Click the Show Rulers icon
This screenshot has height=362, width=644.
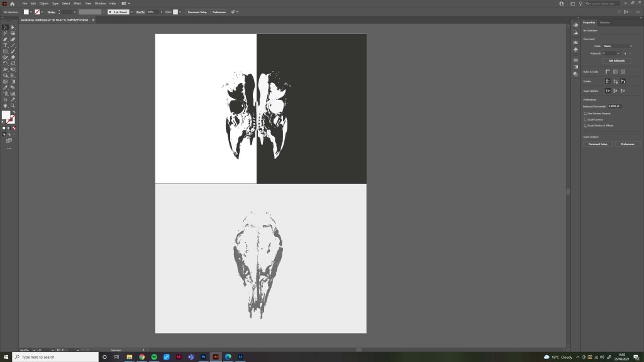(608, 72)
